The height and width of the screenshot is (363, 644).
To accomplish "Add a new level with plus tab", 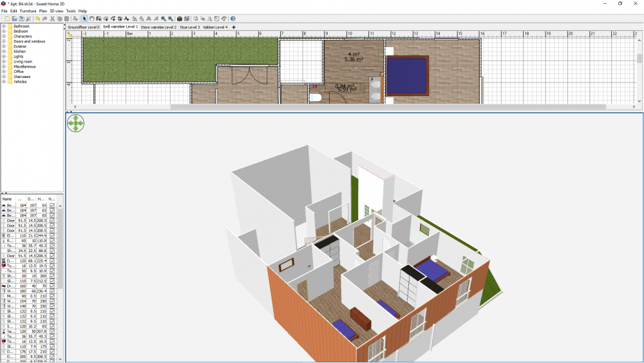I will 233,27.
